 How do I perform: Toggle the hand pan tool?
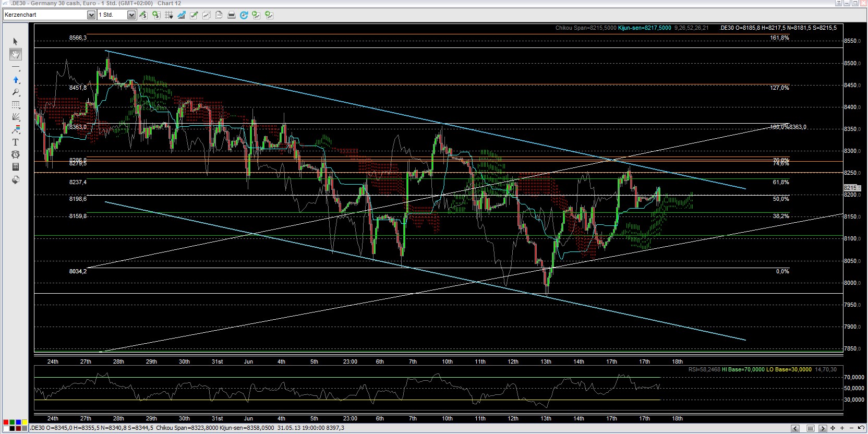click(16, 54)
